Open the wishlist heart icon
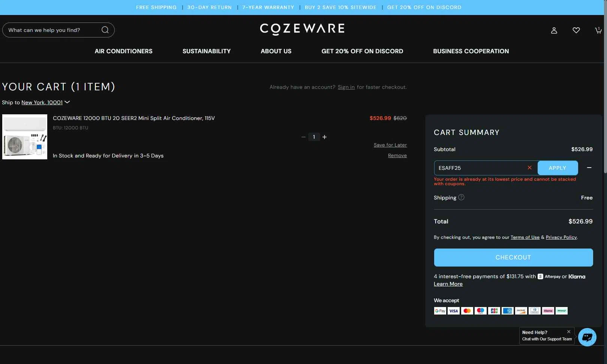Image resolution: width=607 pixels, height=364 pixels. click(576, 30)
